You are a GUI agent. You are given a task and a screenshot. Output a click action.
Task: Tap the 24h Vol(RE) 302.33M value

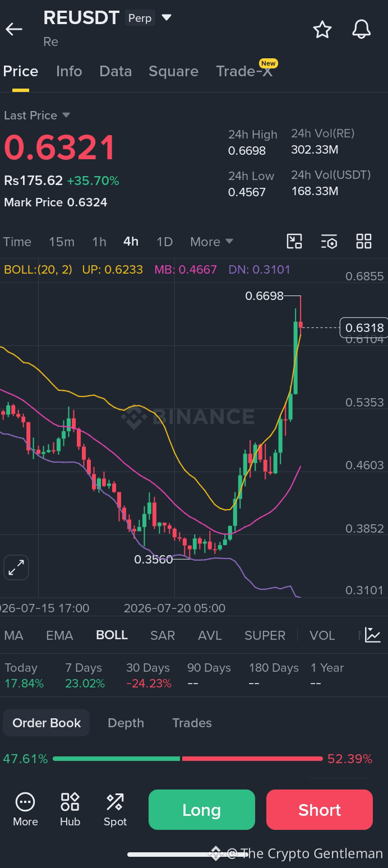point(315,150)
